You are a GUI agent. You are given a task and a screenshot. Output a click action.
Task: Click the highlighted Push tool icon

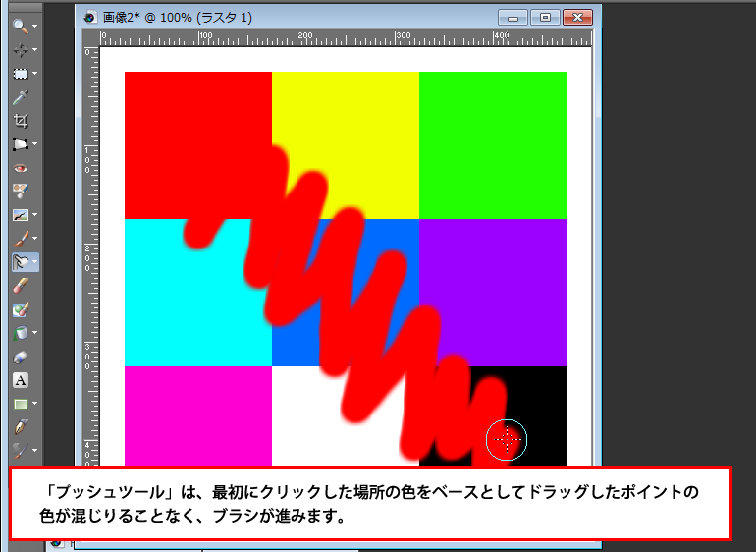pos(21,262)
